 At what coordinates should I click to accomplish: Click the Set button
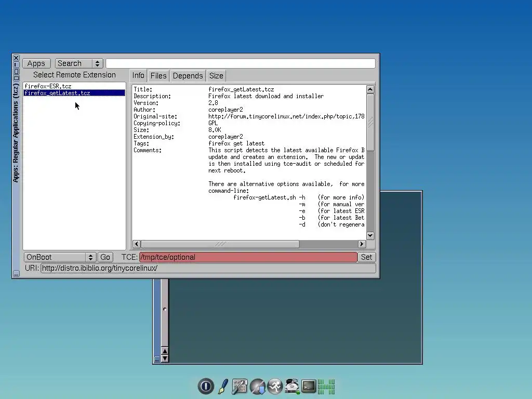pos(366,257)
